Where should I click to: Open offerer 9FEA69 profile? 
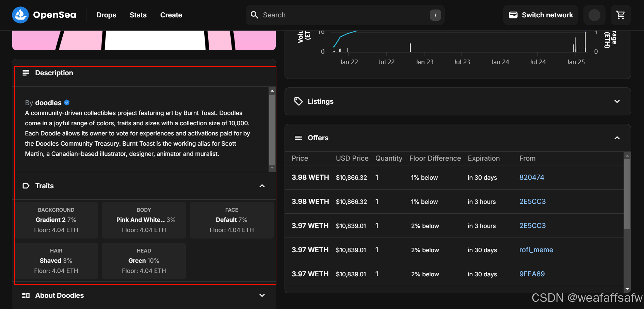[x=532, y=274]
